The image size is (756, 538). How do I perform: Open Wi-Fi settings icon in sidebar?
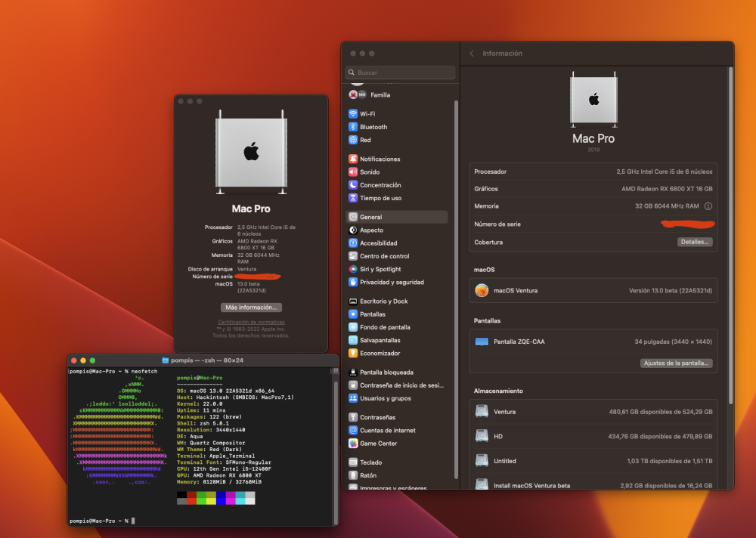pyautogui.click(x=353, y=114)
